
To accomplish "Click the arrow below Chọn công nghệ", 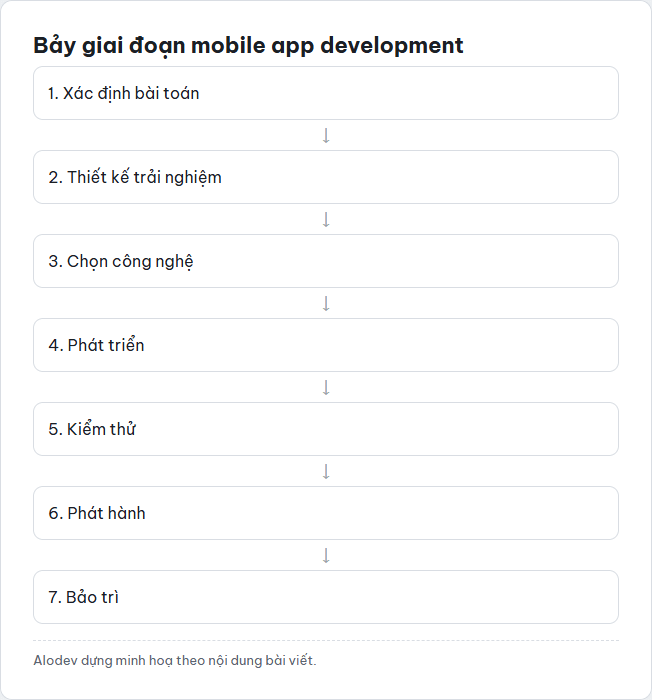I will [x=326, y=303].
